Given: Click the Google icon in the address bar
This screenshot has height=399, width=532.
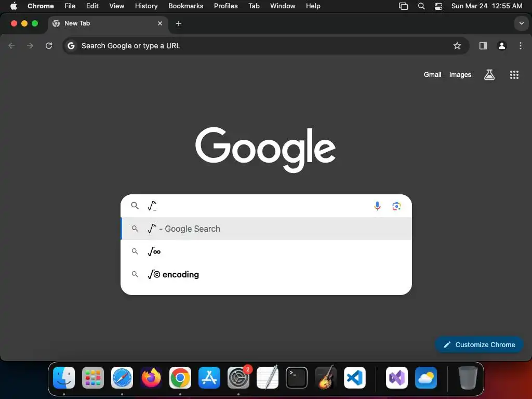Looking at the screenshot, I should tap(71, 46).
